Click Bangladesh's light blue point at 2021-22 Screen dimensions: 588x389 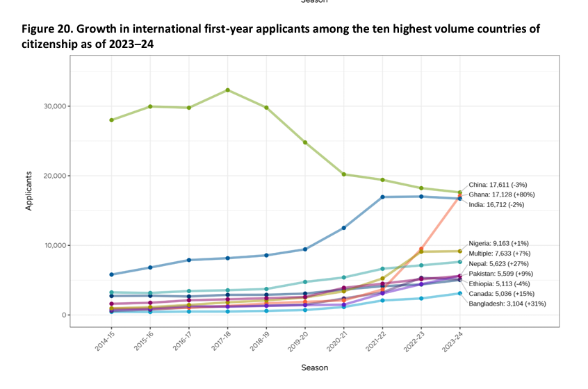382,301
